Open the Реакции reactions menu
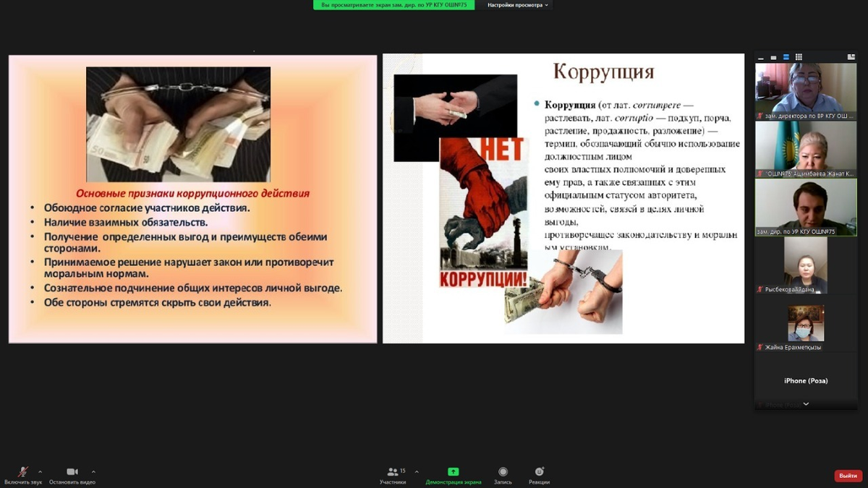Screen dimensions: 868x488 click(x=539, y=473)
